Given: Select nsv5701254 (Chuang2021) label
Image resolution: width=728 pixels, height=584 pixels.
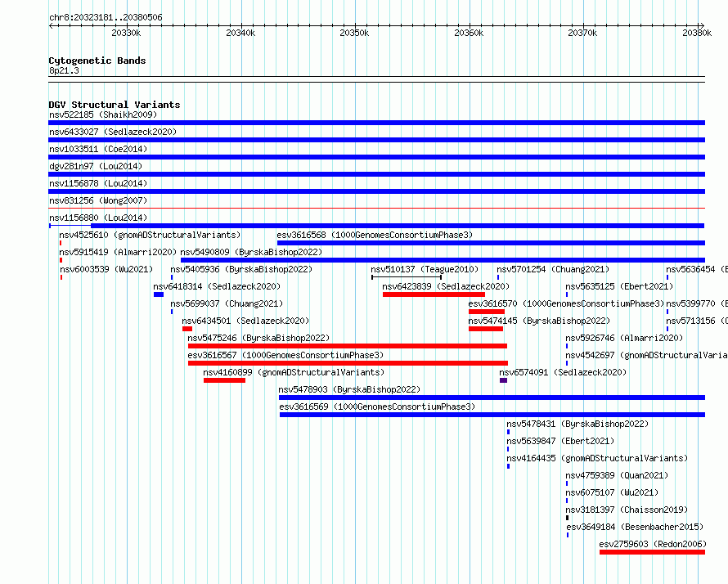Looking at the screenshot, I should coord(553,269).
